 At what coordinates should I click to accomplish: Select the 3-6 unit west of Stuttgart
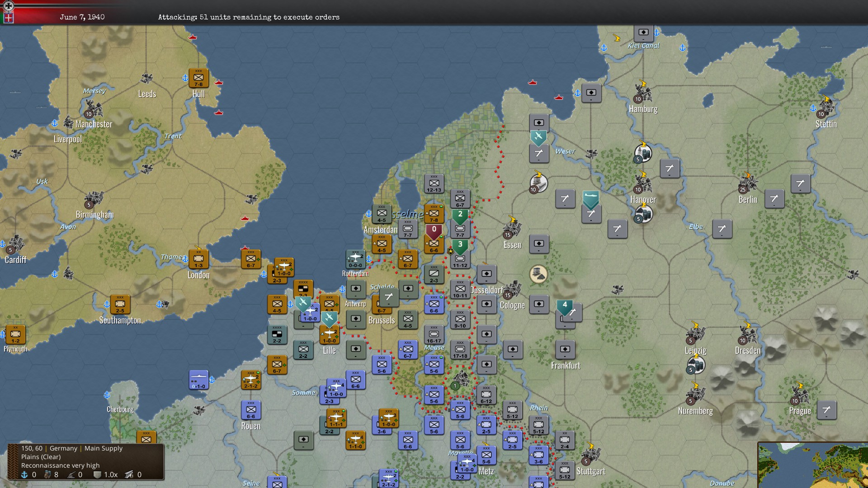tap(538, 455)
